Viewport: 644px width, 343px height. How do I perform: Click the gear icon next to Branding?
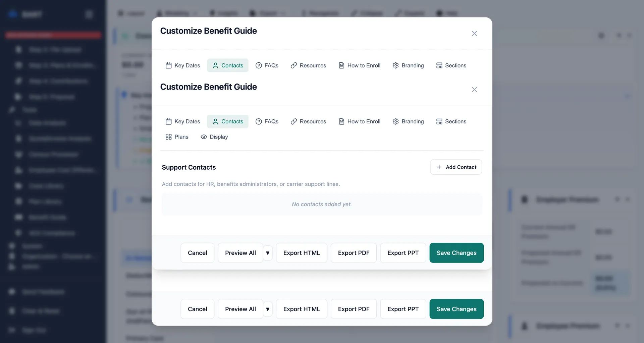point(396,121)
